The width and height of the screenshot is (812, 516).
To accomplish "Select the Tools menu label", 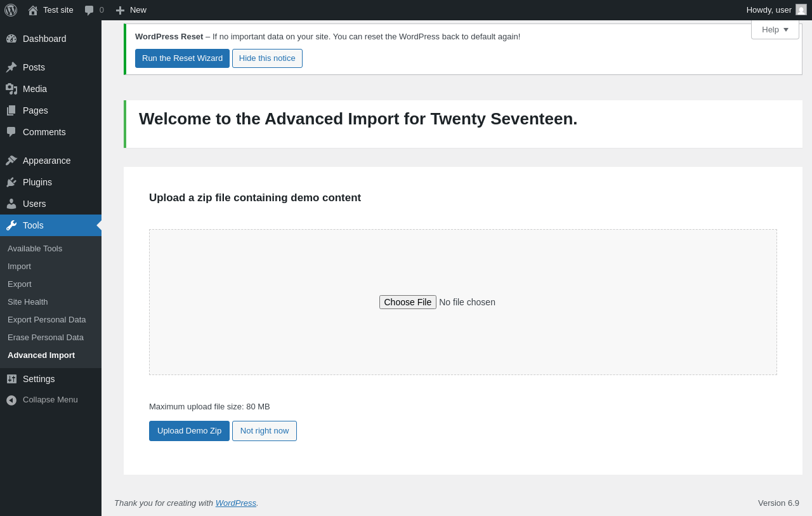I will click(x=33, y=225).
